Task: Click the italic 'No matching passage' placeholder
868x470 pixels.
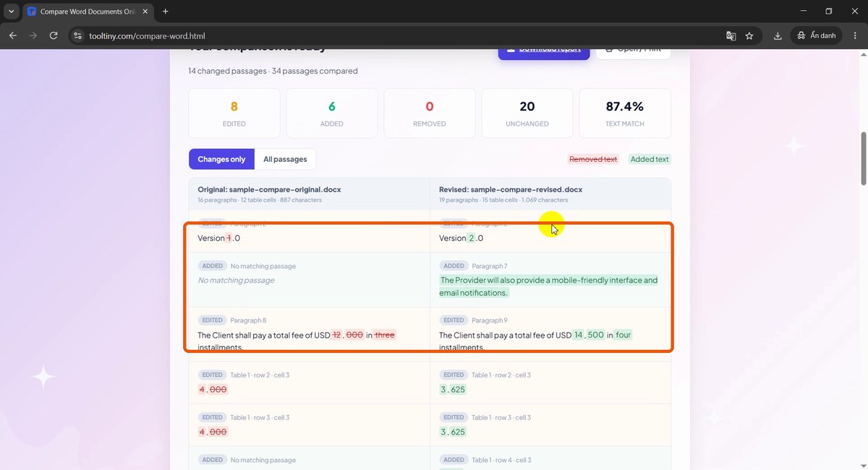Action: pos(236,280)
